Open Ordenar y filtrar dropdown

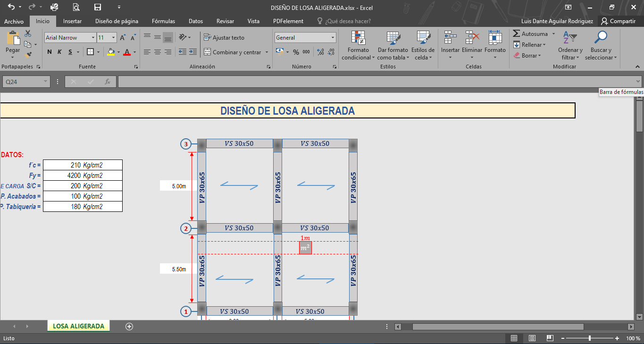pyautogui.click(x=570, y=45)
